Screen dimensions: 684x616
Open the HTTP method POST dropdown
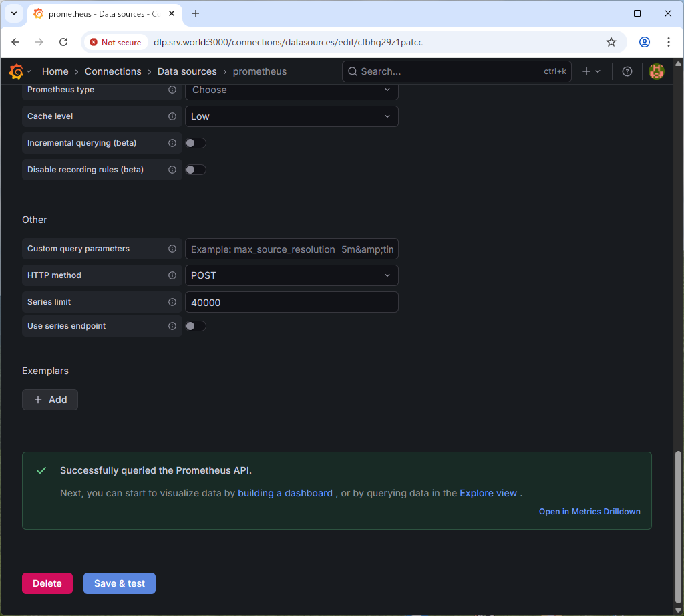(x=291, y=275)
